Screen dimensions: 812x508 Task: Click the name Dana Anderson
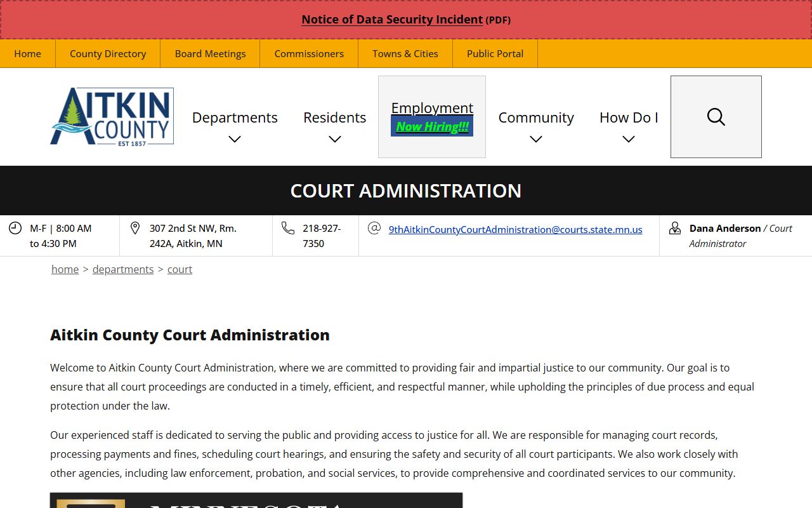725,228
